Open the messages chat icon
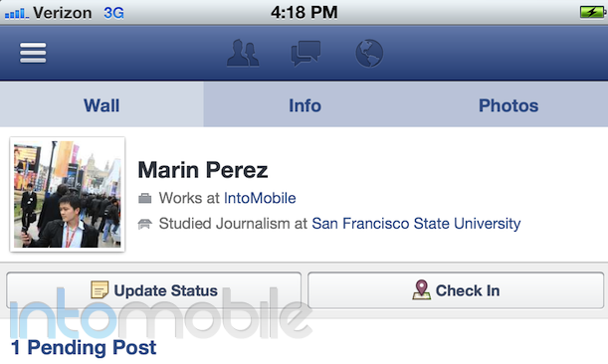The height and width of the screenshot is (364, 608). tap(305, 53)
